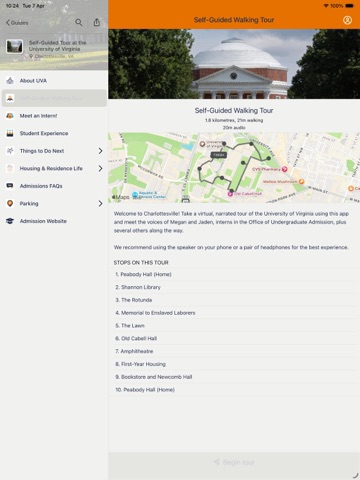Click the Admissions FAQs chat icon
The height and width of the screenshot is (480, 360).
coord(10,186)
